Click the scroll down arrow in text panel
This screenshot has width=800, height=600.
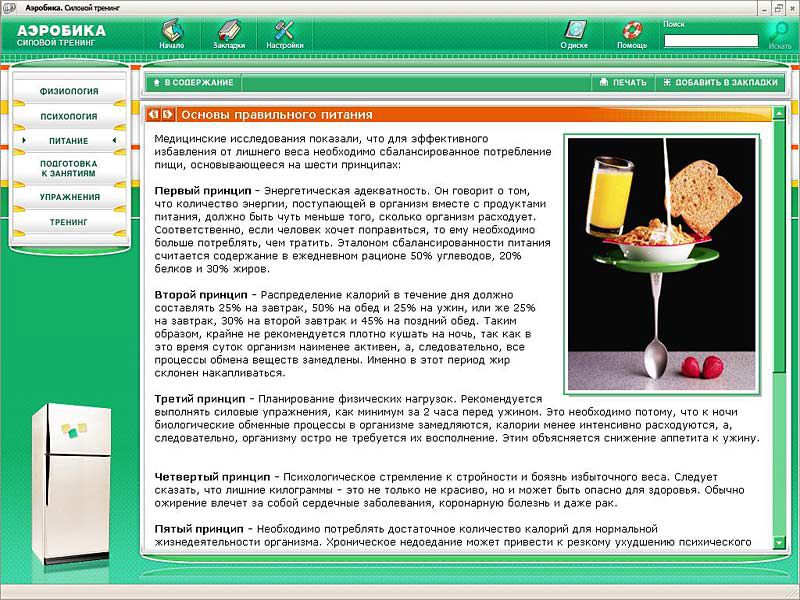pyautogui.click(x=779, y=542)
